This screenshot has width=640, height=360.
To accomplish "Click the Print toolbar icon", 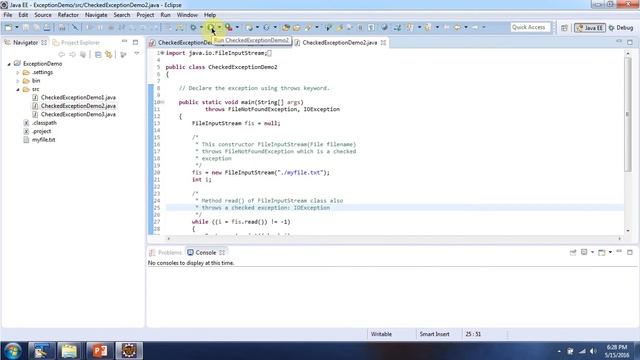I will click(x=47, y=27).
